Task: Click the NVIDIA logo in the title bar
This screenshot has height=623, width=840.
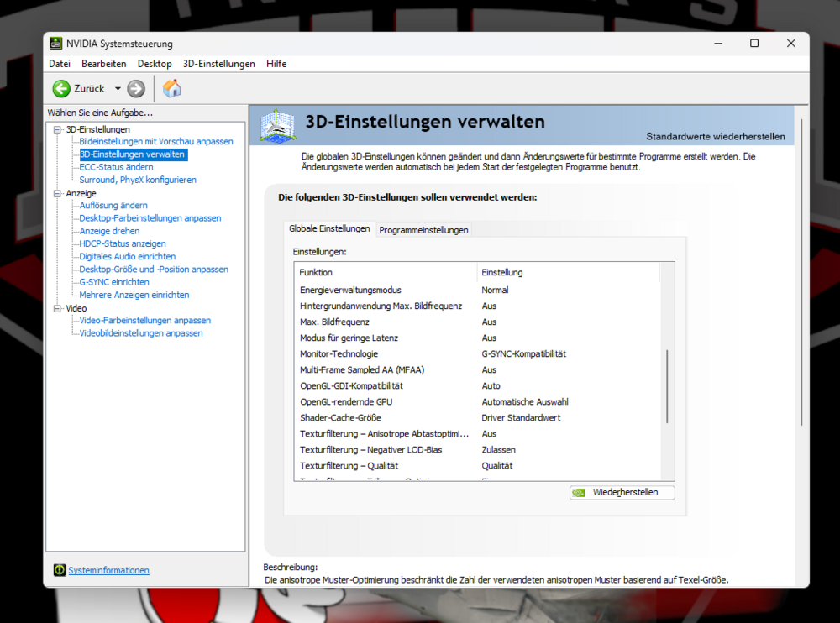Action: click(55, 43)
